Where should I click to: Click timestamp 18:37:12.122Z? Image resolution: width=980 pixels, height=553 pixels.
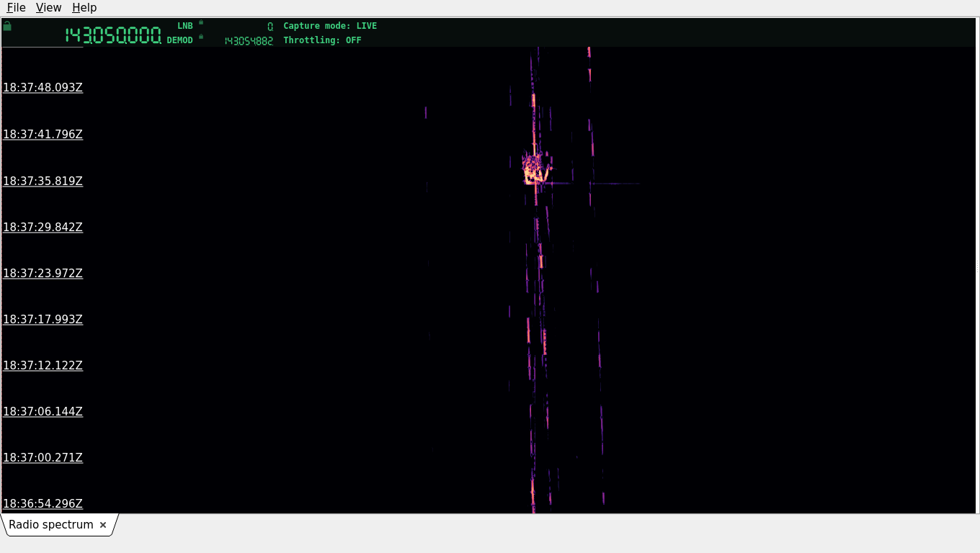[x=43, y=365]
